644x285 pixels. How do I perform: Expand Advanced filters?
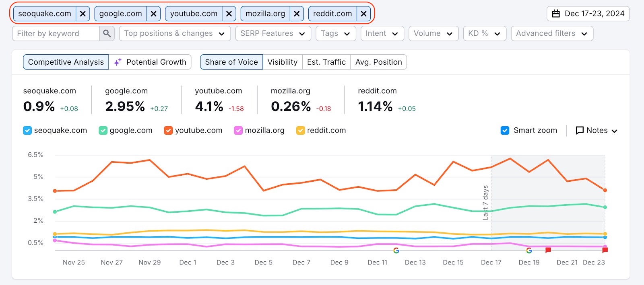click(x=551, y=33)
